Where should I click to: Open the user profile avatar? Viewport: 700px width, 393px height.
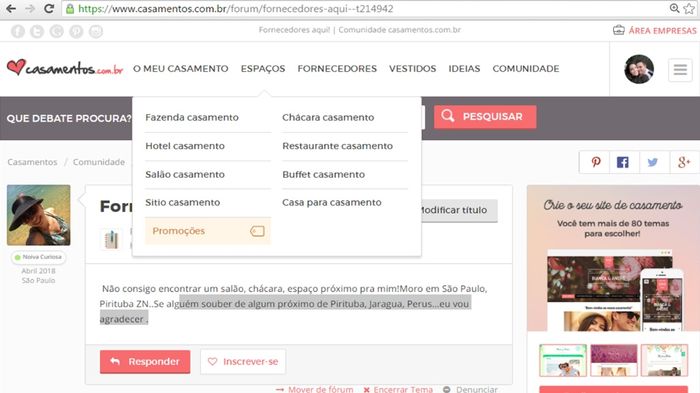pyautogui.click(x=639, y=69)
